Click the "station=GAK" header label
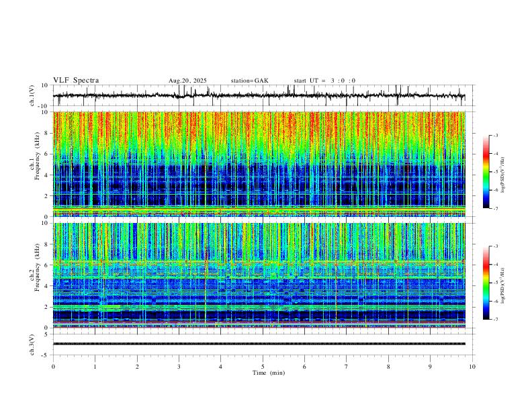Image resolution: width=532 pixels, height=411 pixels. pyautogui.click(x=250, y=81)
